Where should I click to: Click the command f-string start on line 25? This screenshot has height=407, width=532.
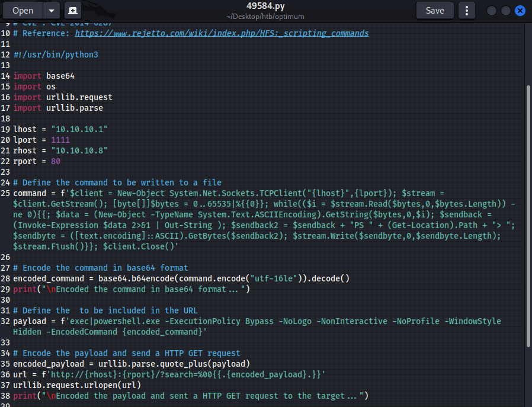coord(229,193)
